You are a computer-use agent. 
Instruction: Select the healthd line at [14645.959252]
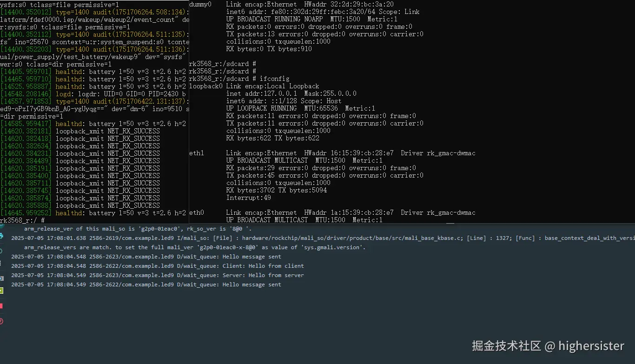93,213
